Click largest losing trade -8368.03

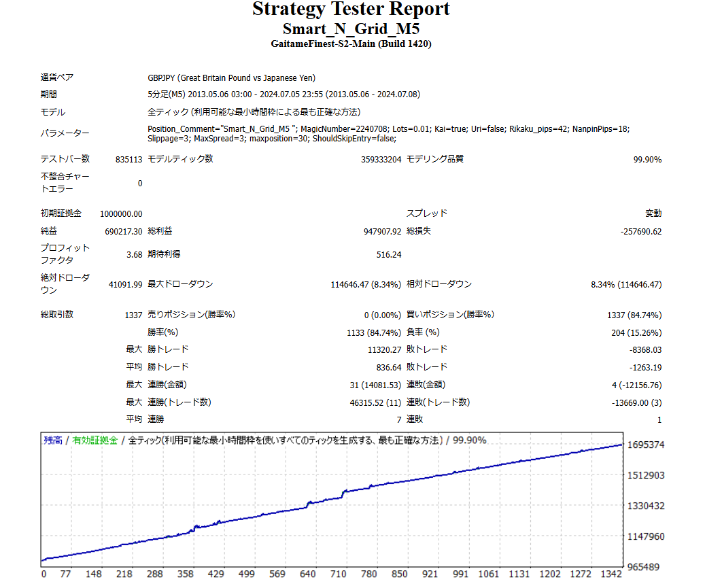pos(646,350)
